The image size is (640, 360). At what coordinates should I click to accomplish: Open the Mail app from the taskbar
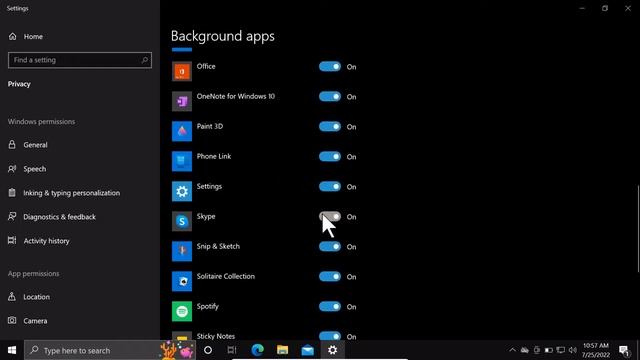tap(307, 350)
